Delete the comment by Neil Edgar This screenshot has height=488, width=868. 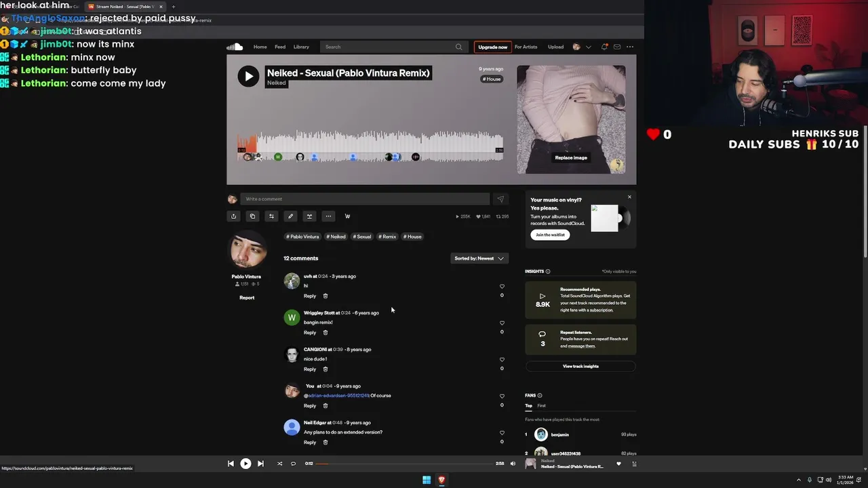coord(325,442)
